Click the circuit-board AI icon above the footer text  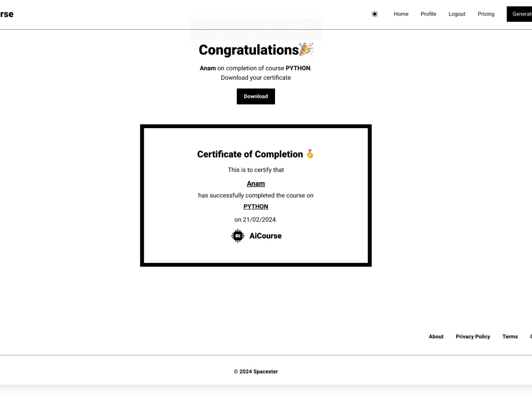(x=237, y=236)
